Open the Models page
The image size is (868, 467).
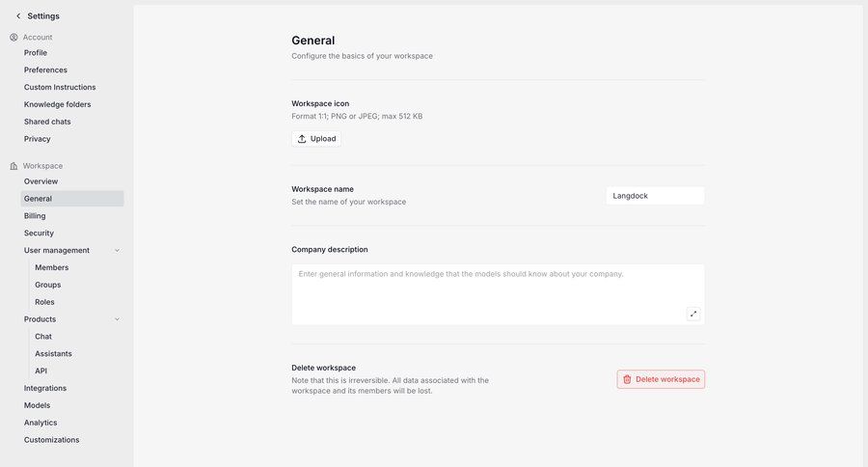[x=37, y=405]
